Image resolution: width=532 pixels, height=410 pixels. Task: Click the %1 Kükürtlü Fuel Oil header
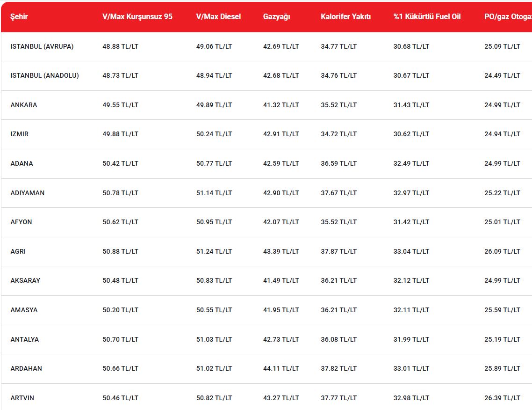[x=427, y=17]
